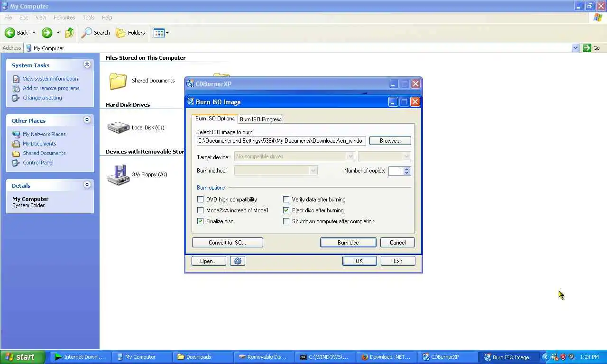Switch to Burn ISO Options tab
Viewport: 607px width, 364px height.
point(215,118)
